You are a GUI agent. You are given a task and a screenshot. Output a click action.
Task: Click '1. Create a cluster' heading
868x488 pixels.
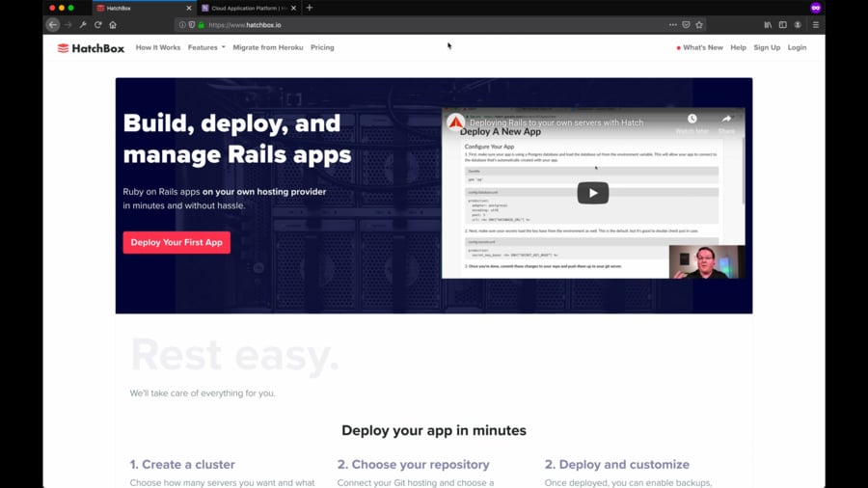tap(182, 464)
